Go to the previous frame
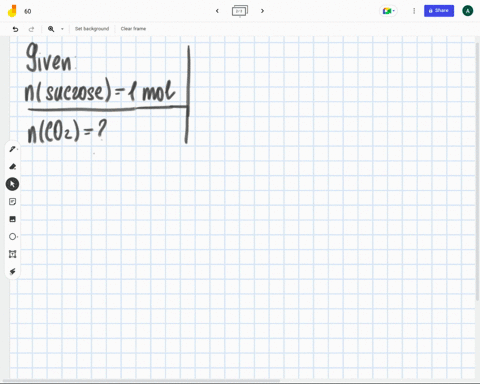The image size is (480, 384). tap(217, 11)
